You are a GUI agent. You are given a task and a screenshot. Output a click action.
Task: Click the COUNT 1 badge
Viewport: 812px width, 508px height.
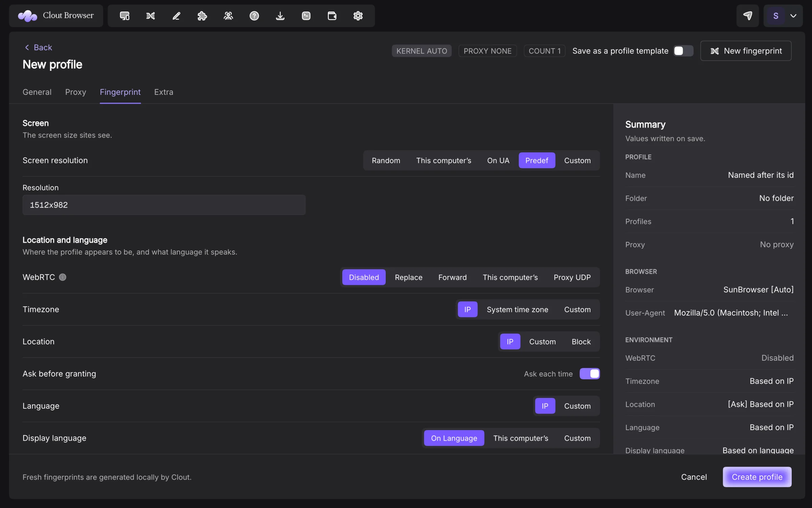(x=544, y=51)
